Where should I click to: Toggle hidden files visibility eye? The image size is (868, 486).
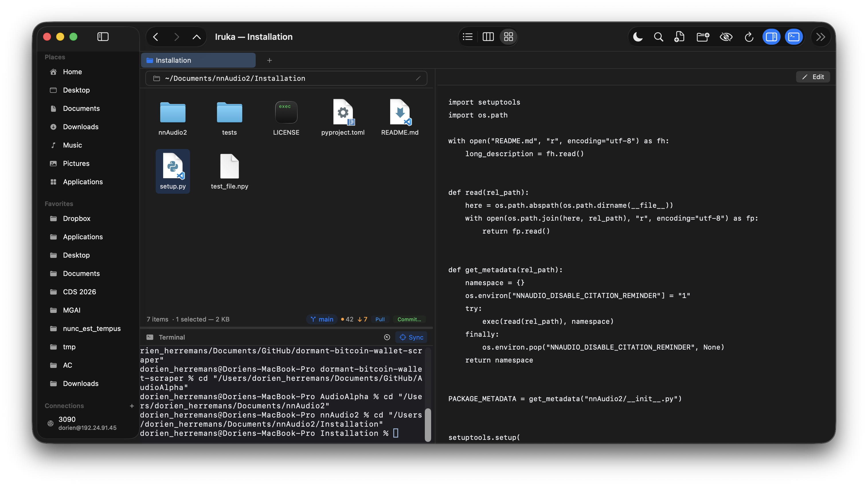tap(726, 37)
